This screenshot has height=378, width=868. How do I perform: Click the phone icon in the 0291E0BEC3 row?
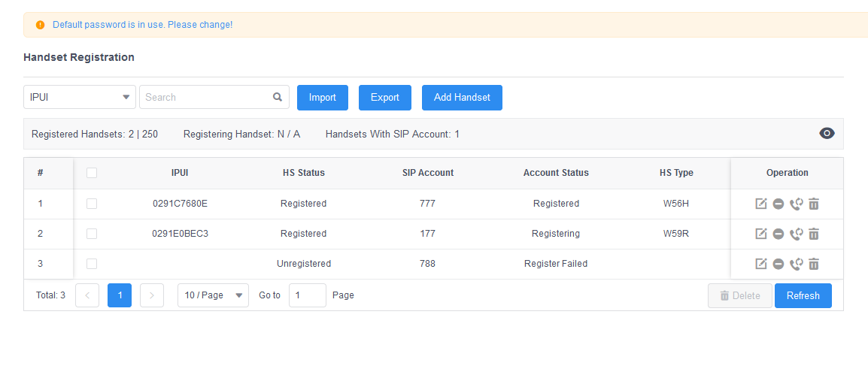click(796, 234)
